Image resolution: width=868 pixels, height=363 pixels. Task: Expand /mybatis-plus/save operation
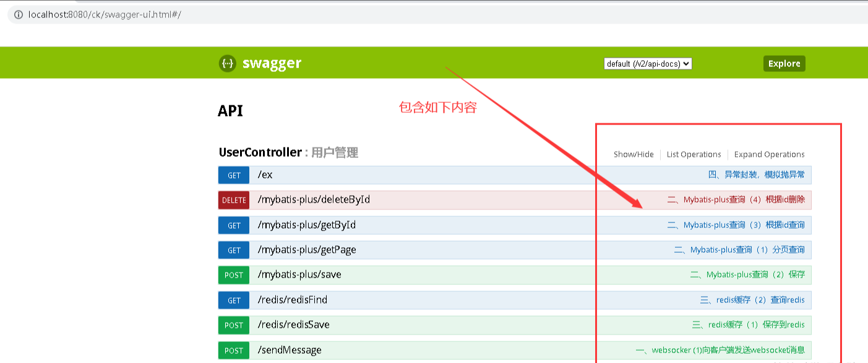[299, 275]
